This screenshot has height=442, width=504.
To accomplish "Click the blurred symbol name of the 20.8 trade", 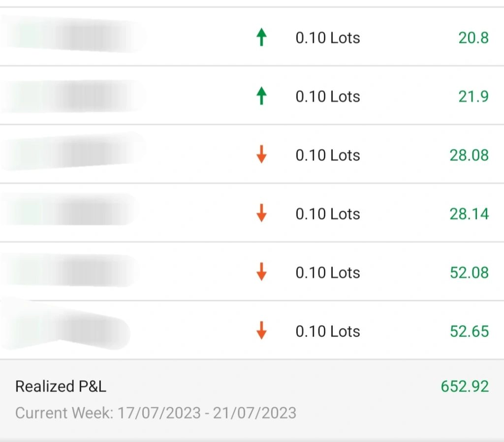I will [73, 35].
